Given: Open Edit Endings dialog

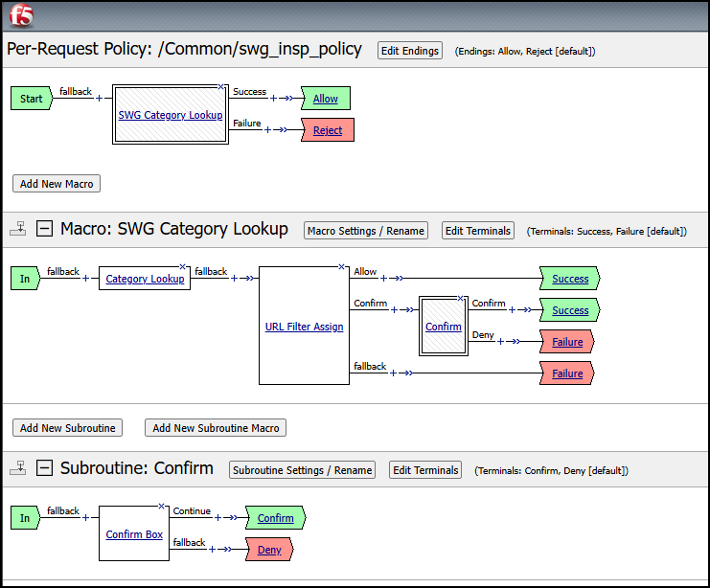Looking at the screenshot, I should (x=410, y=51).
